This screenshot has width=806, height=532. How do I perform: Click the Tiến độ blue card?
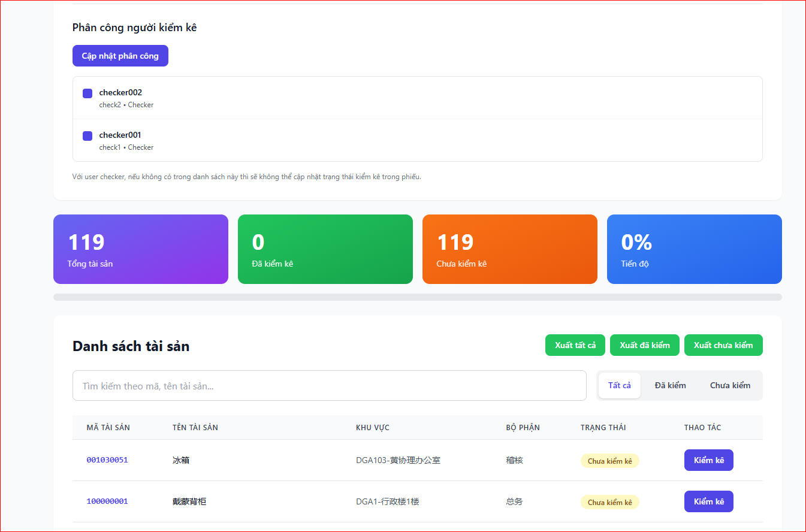click(x=694, y=249)
